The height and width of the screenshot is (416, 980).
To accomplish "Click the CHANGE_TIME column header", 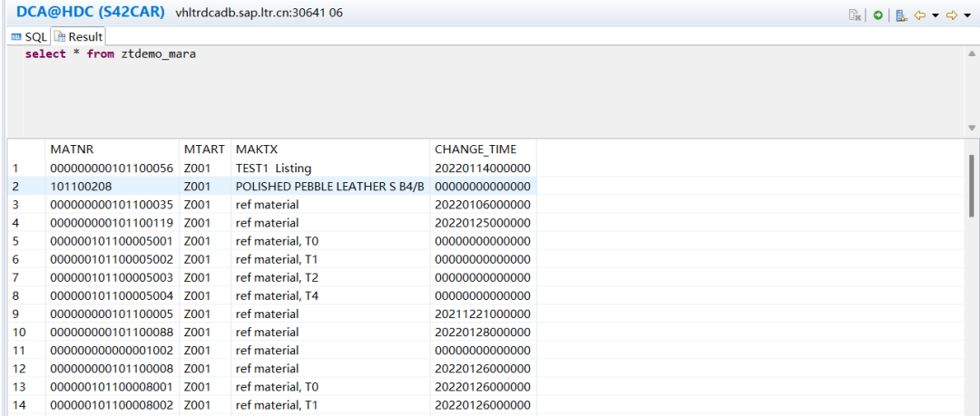I will (483, 150).
